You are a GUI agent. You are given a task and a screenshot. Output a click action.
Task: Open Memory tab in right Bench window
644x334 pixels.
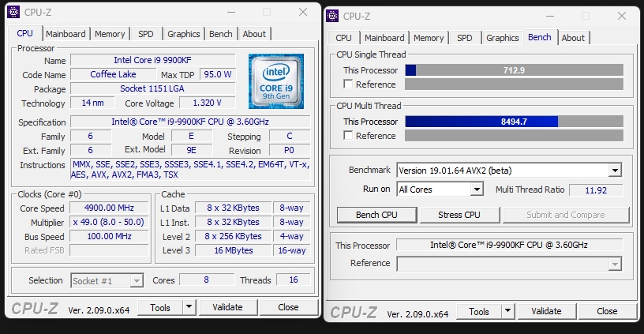click(429, 38)
